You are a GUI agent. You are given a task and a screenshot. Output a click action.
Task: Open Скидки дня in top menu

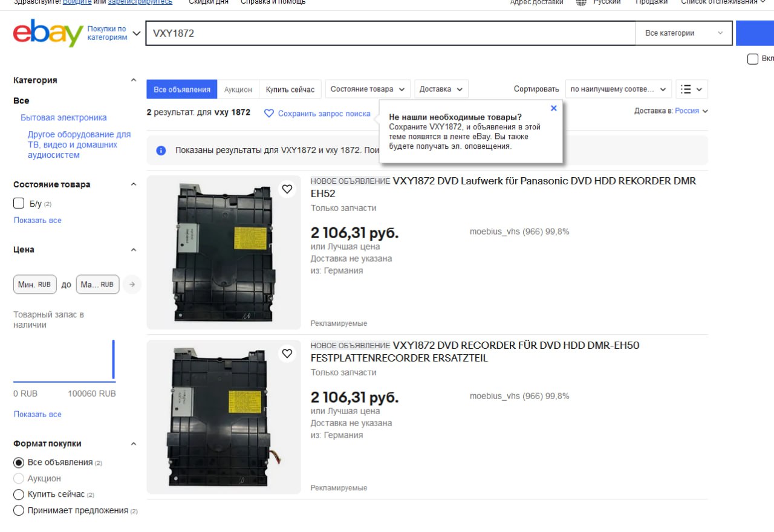(209, 2)
